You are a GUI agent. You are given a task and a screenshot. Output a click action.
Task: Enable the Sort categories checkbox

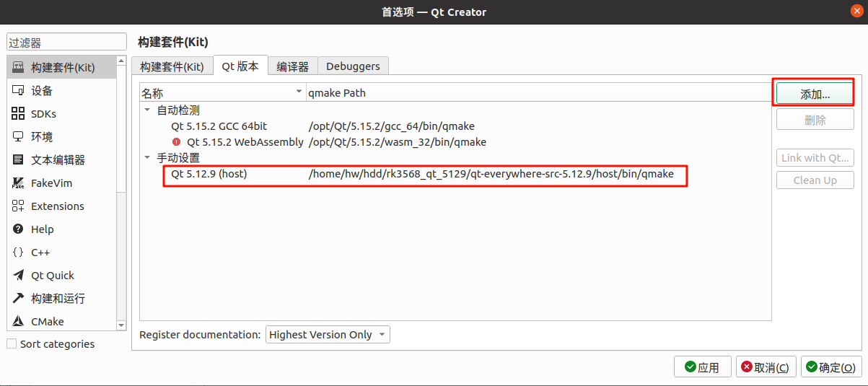12,344
